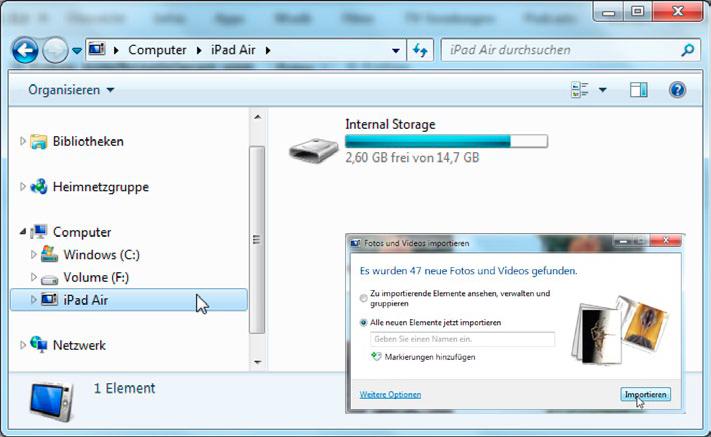The height and width of the screenshot is (437, 711).
Task: Close the Fotos und Videos importieren dialog
Action: [x=666, y=241]
